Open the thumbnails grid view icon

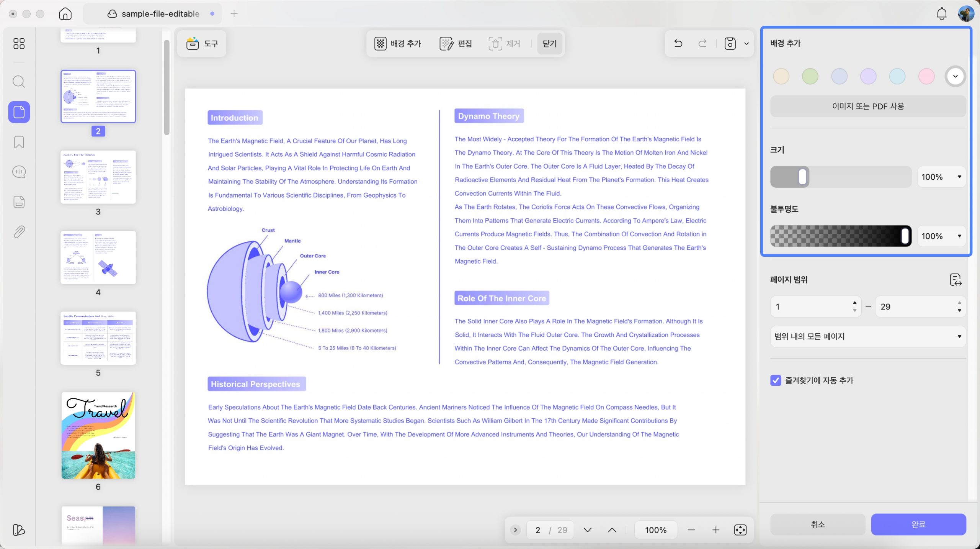[19, 44]
